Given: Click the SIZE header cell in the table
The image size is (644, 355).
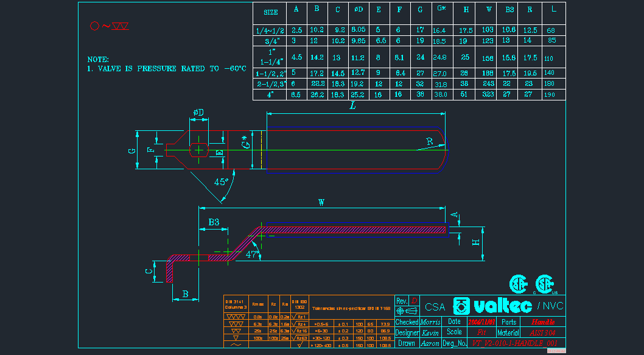Looking at the screenshot, I should click(x=270, y=12).
